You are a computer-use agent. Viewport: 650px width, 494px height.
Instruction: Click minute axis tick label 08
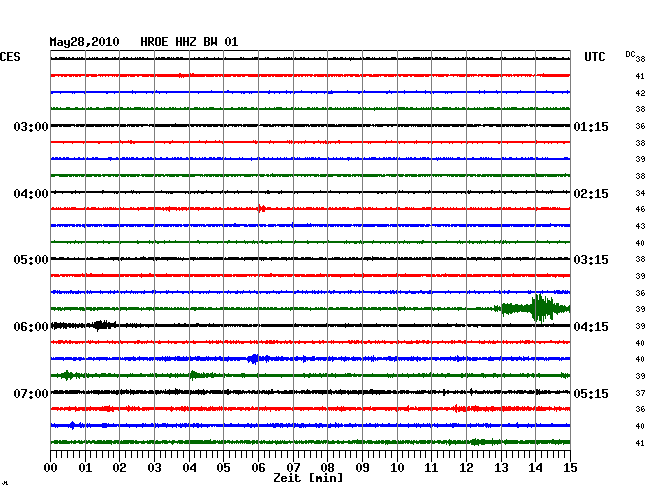(327, 467)
